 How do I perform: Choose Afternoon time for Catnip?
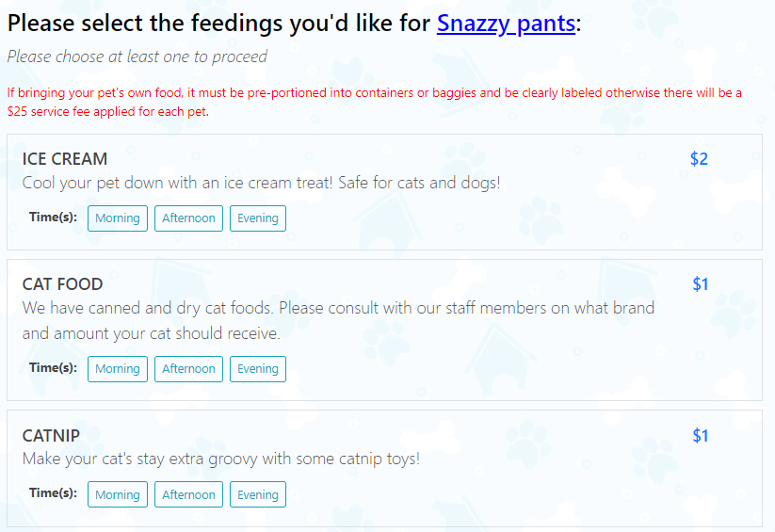coord(189,494)
